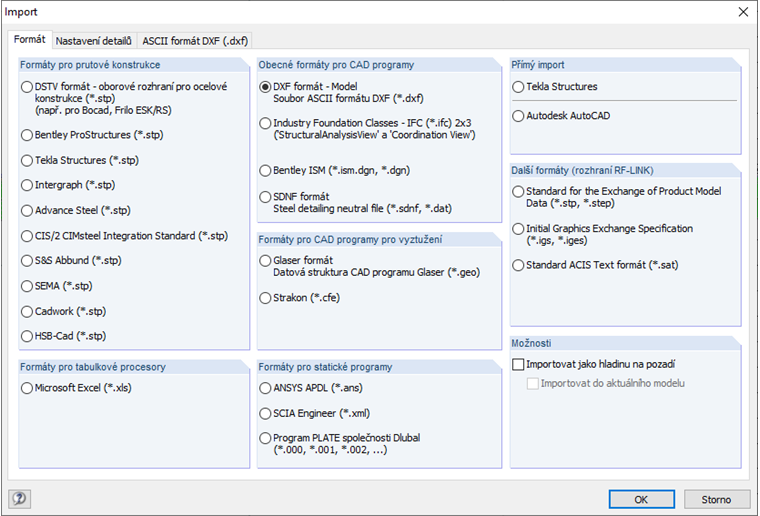Switch to Nastavení detailů tab
Viewport: 760px width, 516px height.
(93, 41)
